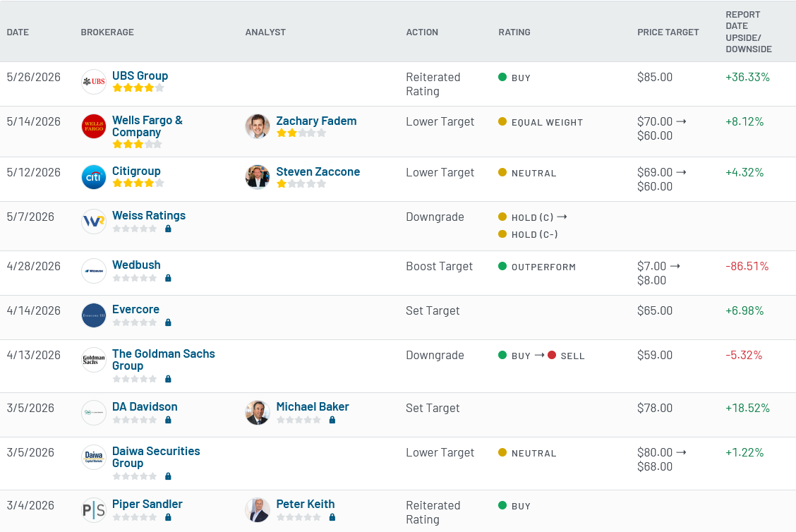Open Daiwa Securities Group link
The height and width of the screenshot is (532, 796).
pyautogui.click(x=156, y=457)
